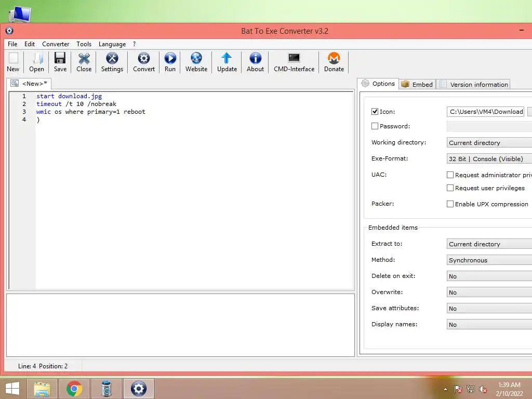The width and height of the screenshot is (532, 399).
Task: Open the Language menu
Action: [112, 44]
